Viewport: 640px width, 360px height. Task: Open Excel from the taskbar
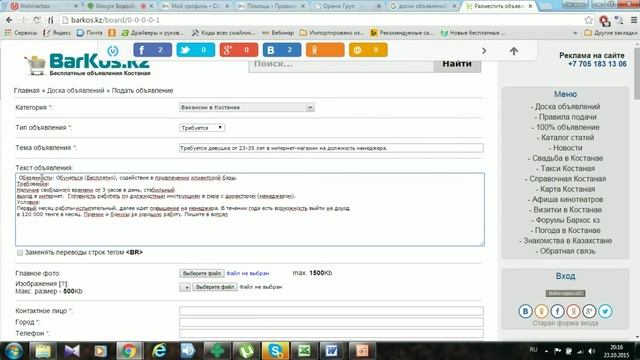point(304,351)
